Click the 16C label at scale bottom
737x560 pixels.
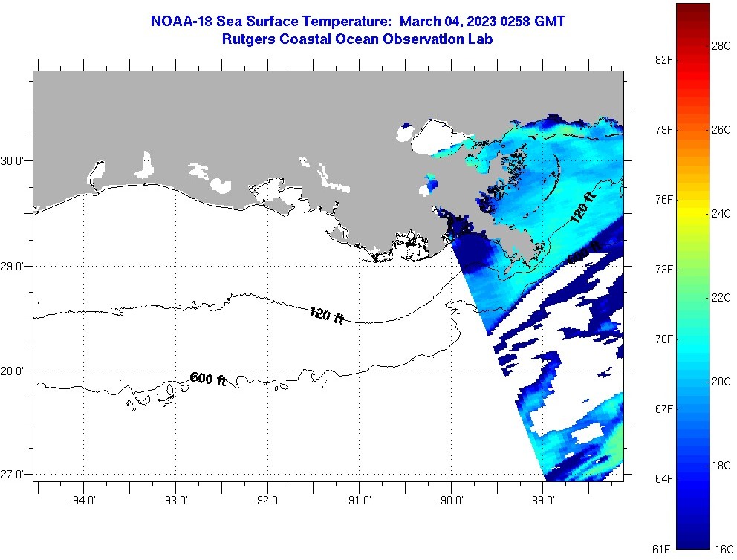[x=724, y=549]
